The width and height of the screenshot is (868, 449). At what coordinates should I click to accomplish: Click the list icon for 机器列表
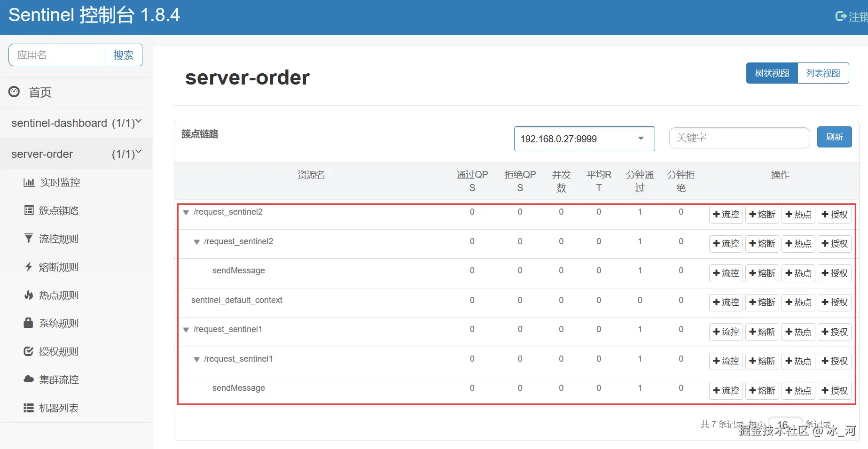coord(29,408)
